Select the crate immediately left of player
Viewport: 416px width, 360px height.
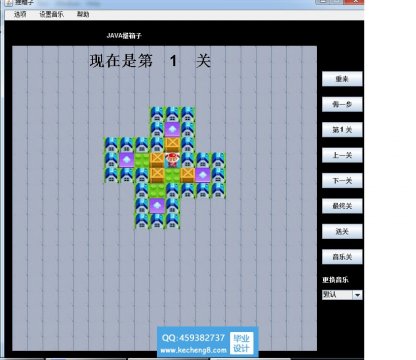157,160
